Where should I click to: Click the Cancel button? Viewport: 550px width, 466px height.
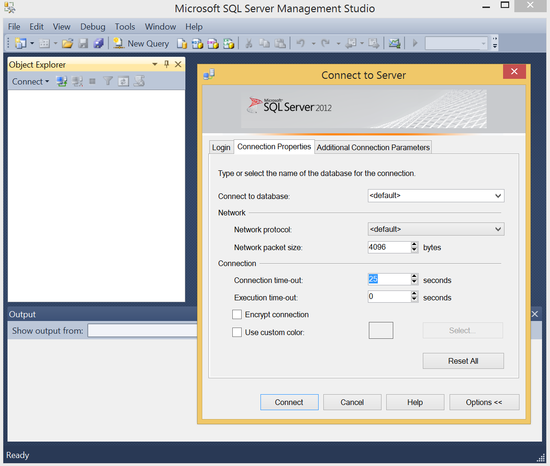(x=352, y=402)
